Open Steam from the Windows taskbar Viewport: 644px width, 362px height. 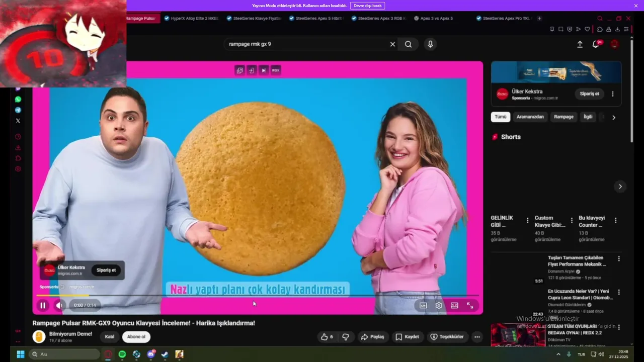[165, 354]
